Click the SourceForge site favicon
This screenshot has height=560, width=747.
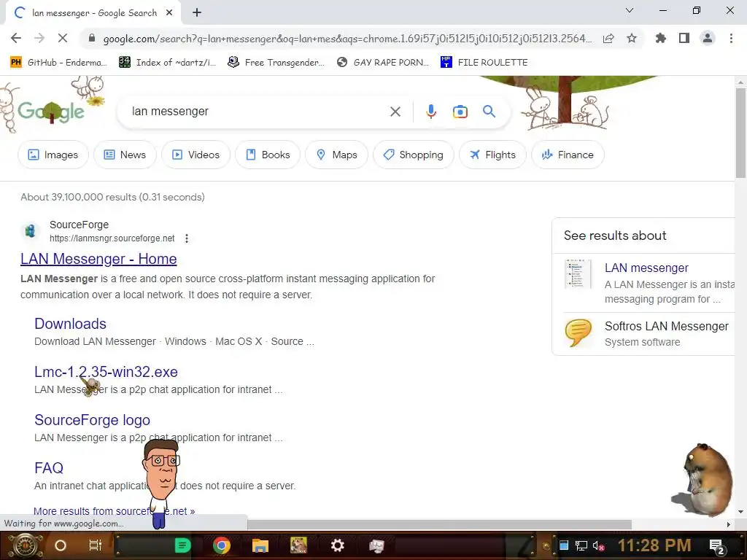[x=31, y=231]
